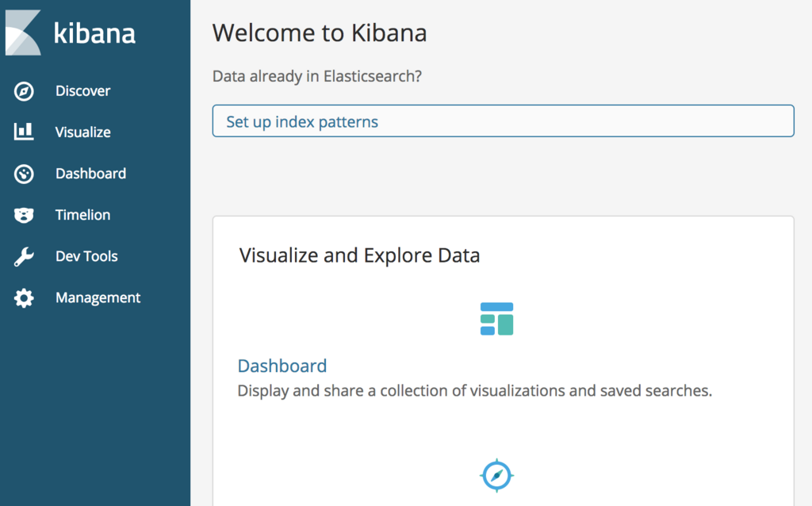Open the Management sidebar label
Viewport: 812px width, 506px height.
point(98,298)
